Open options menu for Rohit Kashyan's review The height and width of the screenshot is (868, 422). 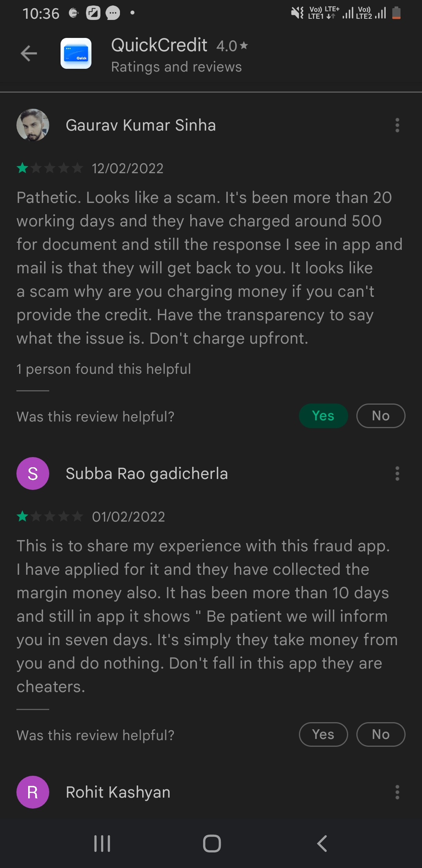tap(397, 792)
